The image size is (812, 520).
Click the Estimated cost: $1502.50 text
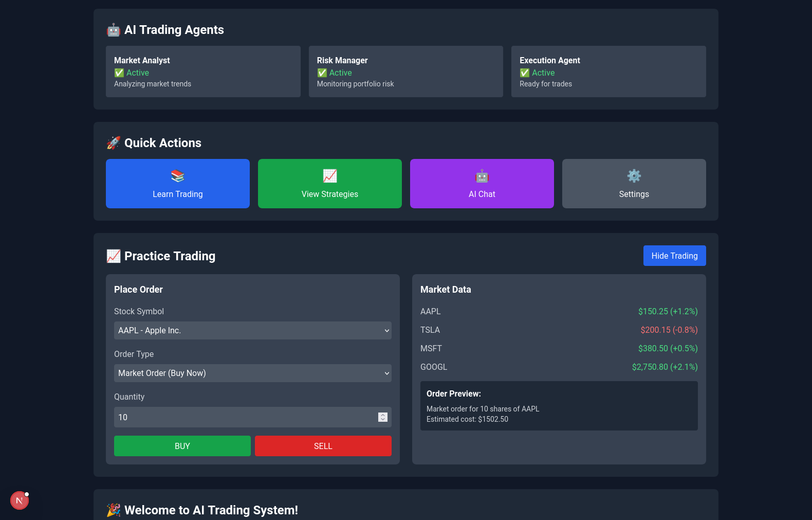click(x=467, y=419)
